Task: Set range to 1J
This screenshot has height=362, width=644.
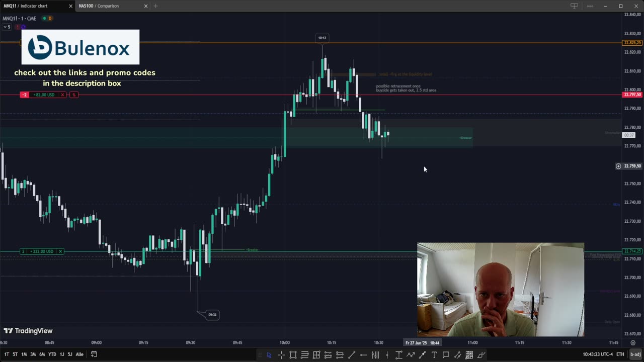Action: coord(62,354)
